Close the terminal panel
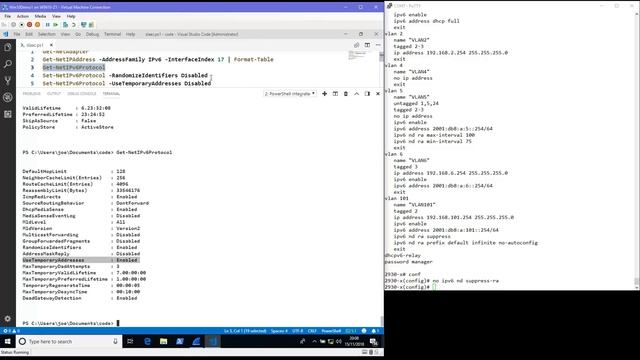 (x=378, y=93)
